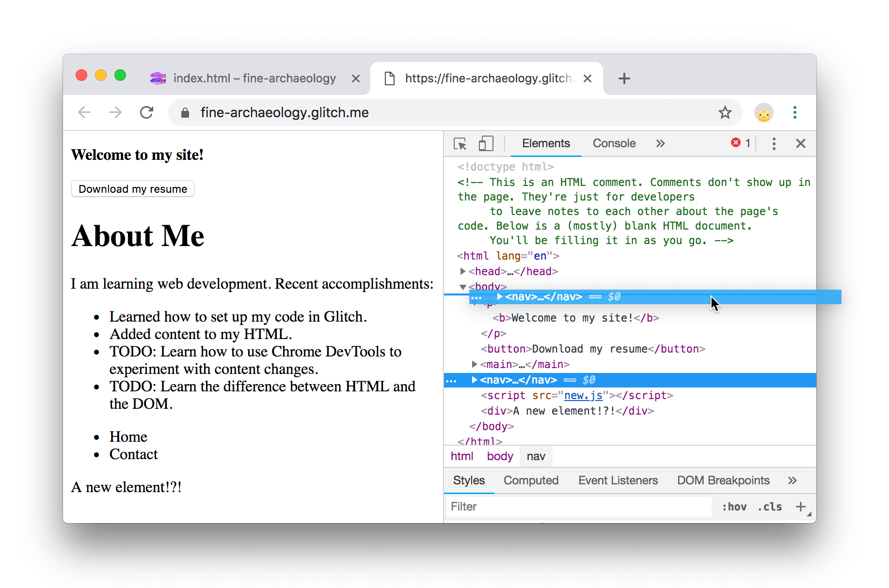Bookmark the page with the star icon
Viewport: 889px width, 588px height.
[725, 112]
